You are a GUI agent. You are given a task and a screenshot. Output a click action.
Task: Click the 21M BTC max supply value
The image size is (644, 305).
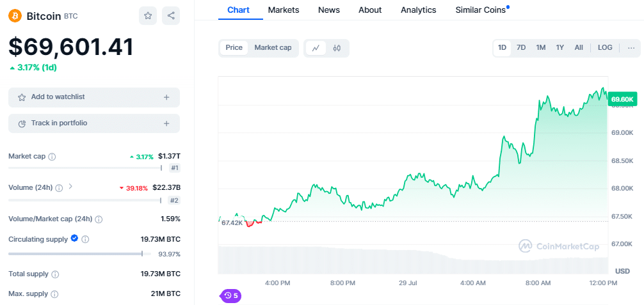tap(166, 294)
